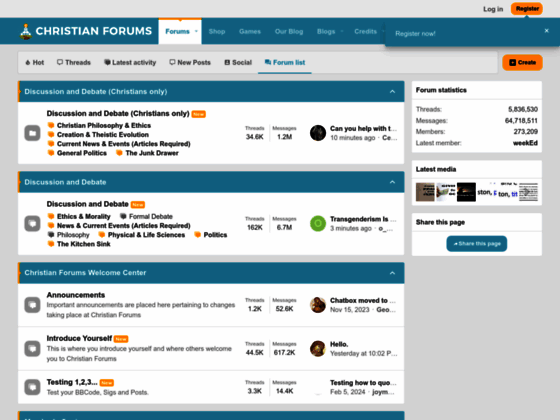The image size is (560, 420).
Task: Click Log in link
Action: 493,9
